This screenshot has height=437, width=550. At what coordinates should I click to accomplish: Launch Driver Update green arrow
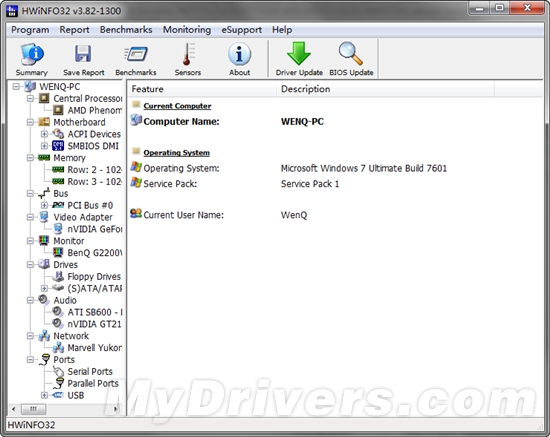coord(299,53)
